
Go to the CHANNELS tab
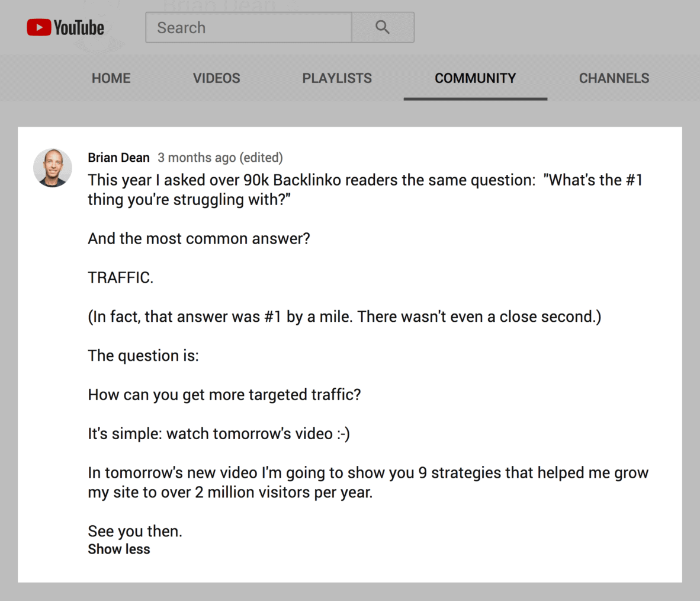614,78
